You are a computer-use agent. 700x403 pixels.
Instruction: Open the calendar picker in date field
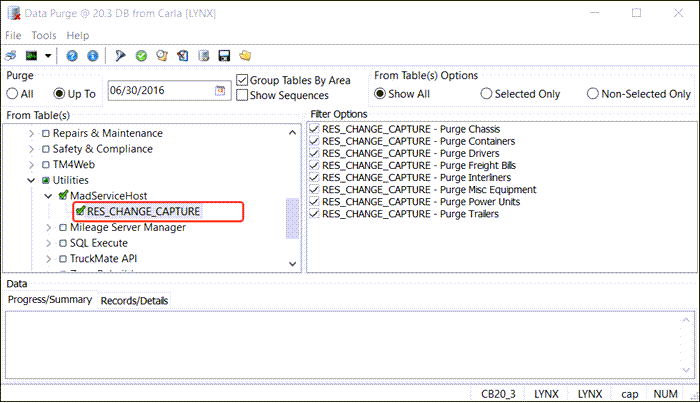click(x=219, y=92)
